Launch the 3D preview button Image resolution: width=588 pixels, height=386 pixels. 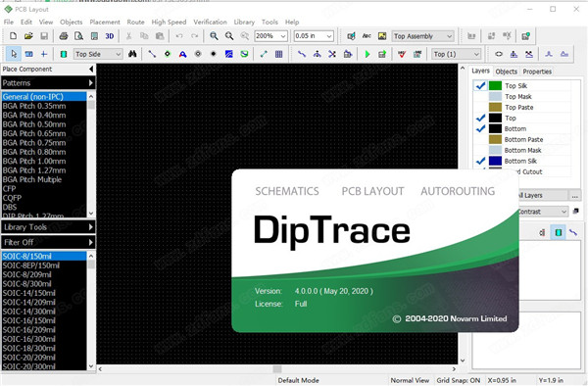click(110, 36)
